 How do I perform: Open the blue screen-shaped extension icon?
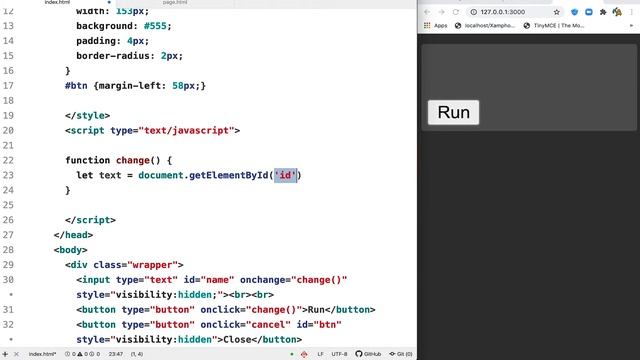(x=589, y=12)
